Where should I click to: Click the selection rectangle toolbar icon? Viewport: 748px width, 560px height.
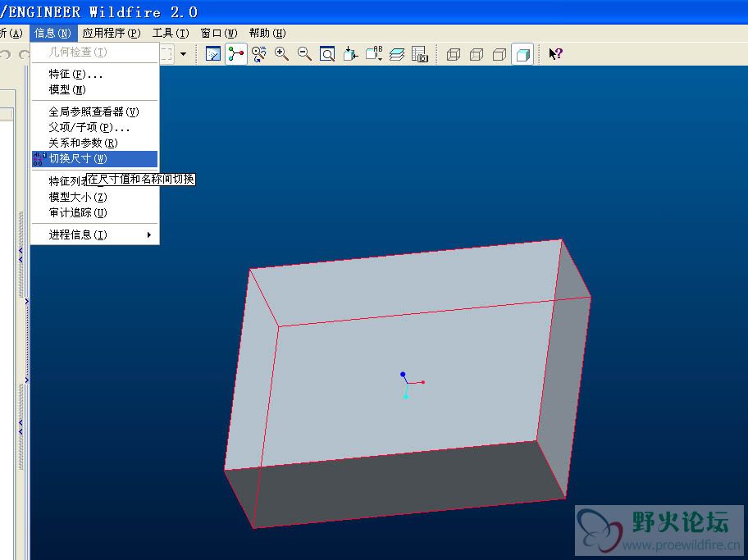click(166, 54)
